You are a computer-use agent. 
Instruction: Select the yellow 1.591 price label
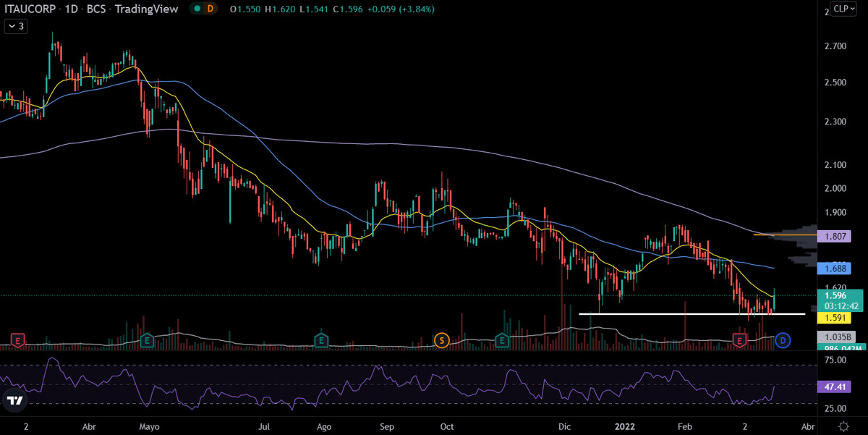click(835, 318)
